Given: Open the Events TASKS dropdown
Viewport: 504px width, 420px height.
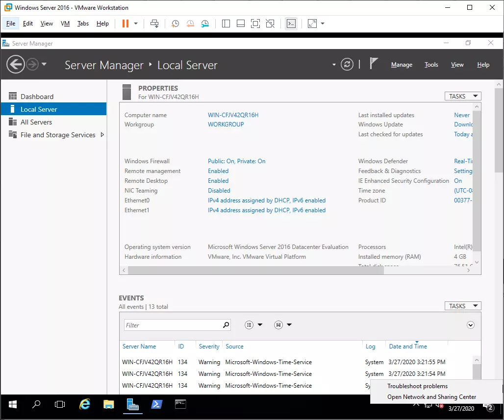Looking at the screenshot, I should 463,306.
